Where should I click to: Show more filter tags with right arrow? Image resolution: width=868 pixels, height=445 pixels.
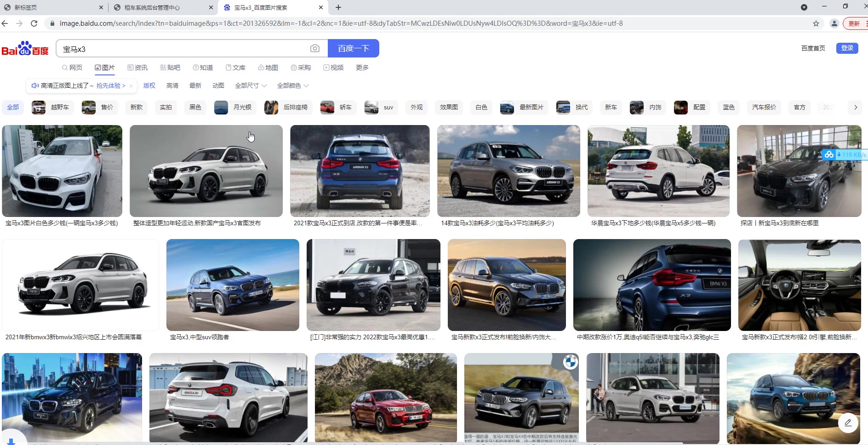click(x=856, y=107)
